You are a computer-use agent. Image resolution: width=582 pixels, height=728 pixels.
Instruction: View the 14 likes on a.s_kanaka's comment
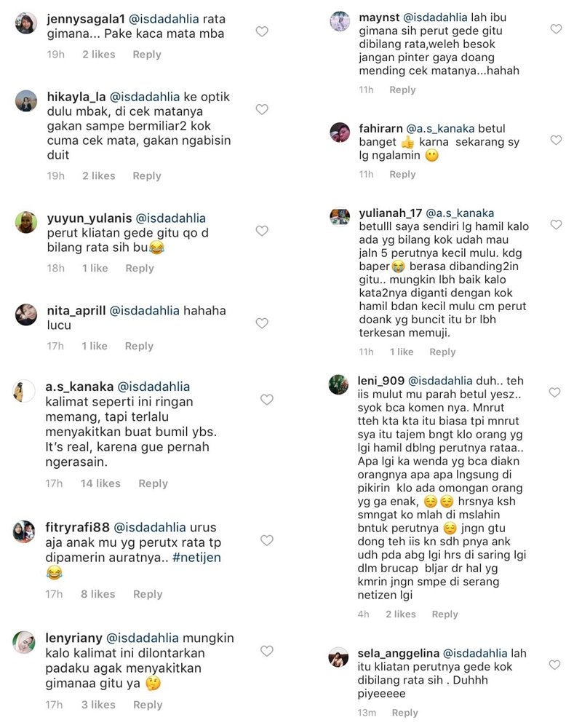point(100,483)
